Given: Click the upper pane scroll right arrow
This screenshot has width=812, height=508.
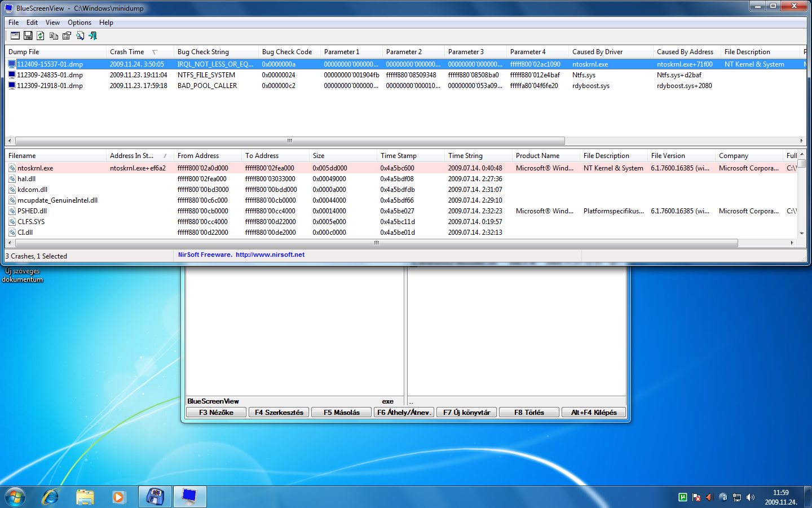Looking at the screenshot, I should (801, 141).
